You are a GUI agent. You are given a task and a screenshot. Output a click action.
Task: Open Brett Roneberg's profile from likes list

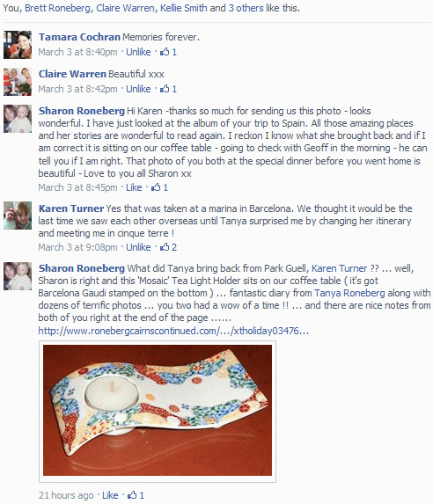coord(57,8)
